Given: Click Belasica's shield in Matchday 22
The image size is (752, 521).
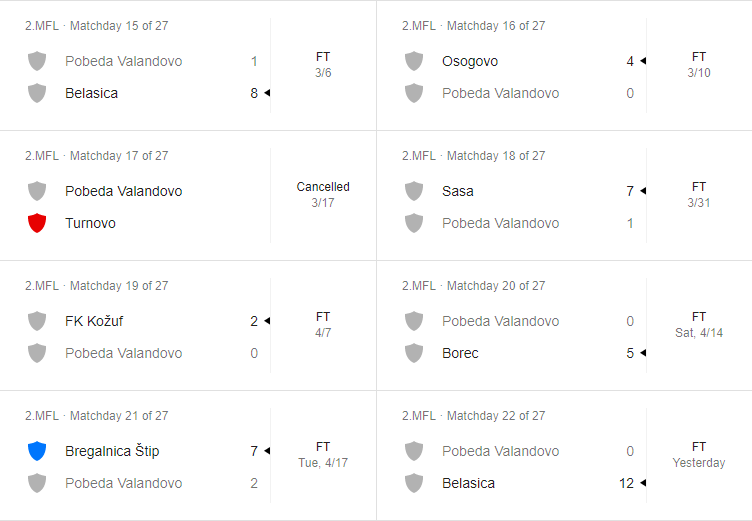Looking at the screenshot, I should point(414,483).
